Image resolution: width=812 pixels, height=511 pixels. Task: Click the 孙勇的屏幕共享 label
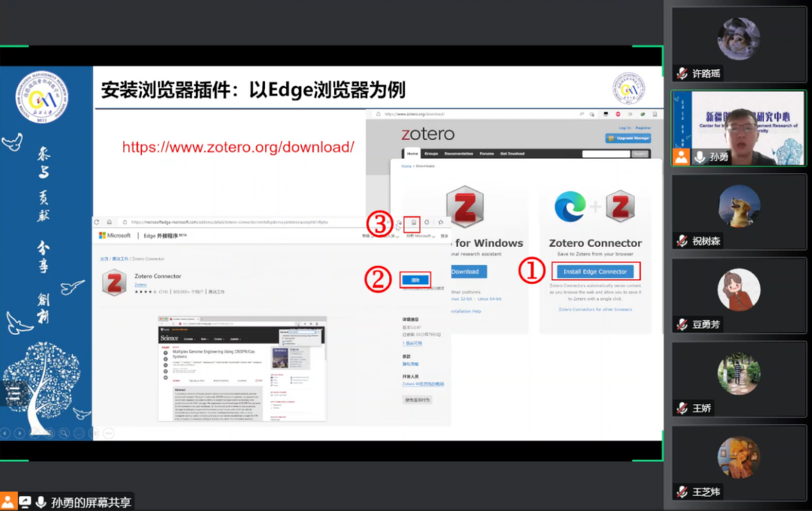[92, 502]
